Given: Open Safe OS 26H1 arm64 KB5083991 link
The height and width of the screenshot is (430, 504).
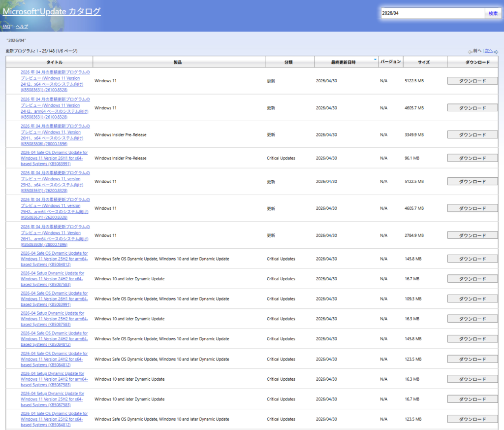Looking at the screenshot, I should point(54,299).
